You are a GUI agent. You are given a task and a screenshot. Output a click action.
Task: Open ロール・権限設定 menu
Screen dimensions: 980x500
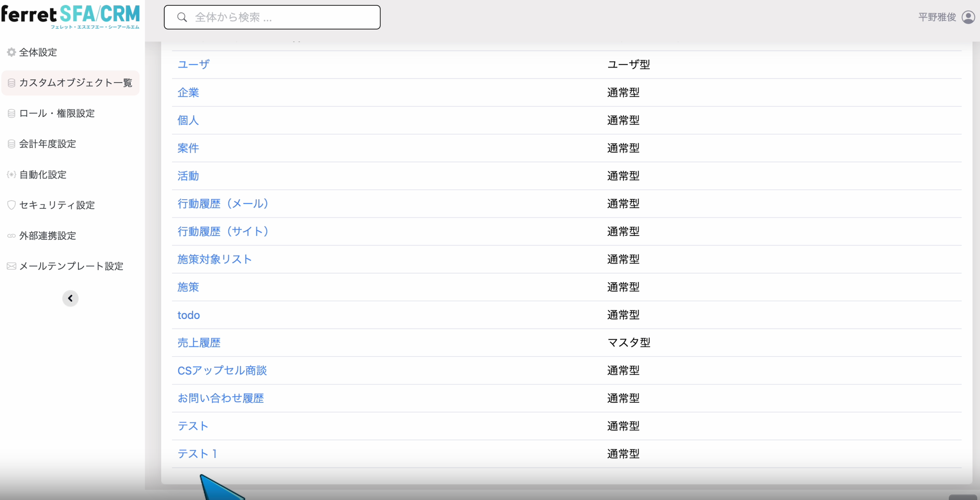tap(57, 114)
